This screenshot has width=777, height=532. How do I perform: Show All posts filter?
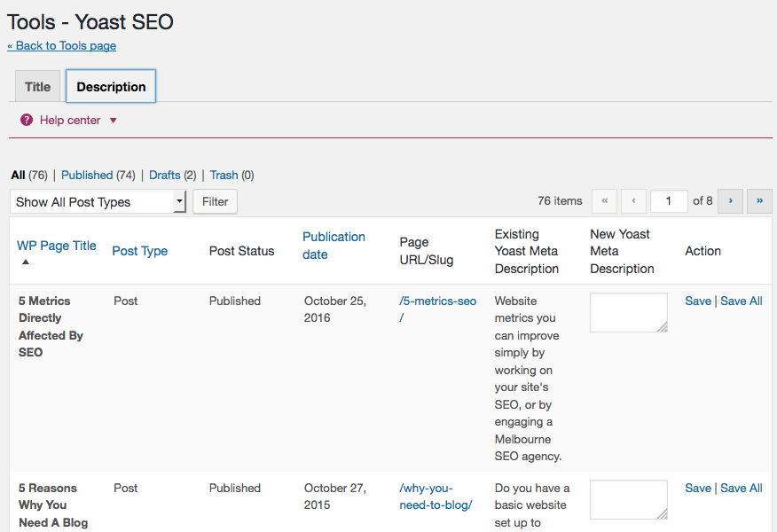[18, 176]
